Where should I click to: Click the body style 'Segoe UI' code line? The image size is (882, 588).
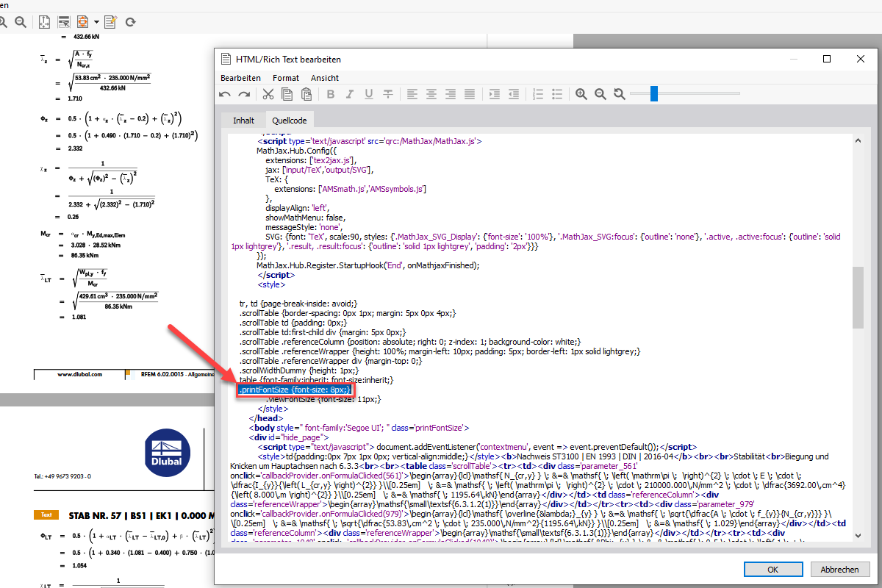(359, 428)
